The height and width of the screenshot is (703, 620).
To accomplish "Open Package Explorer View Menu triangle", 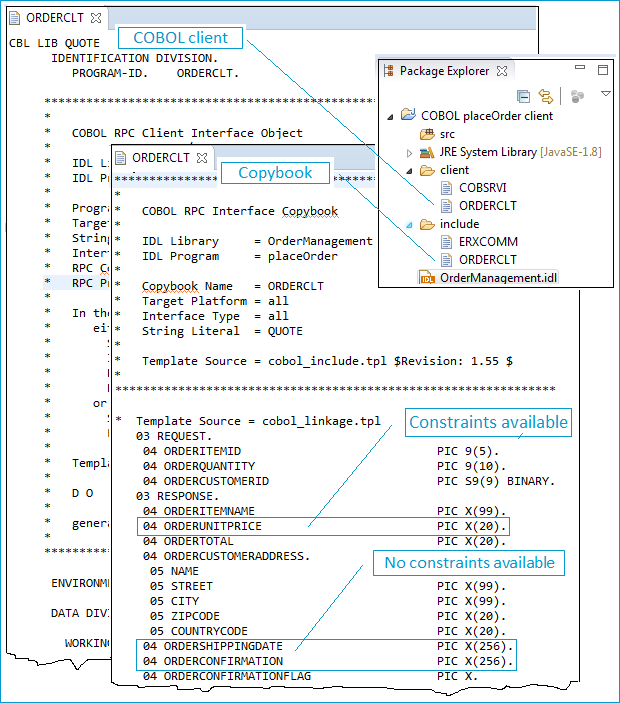I will click(606, 94).
